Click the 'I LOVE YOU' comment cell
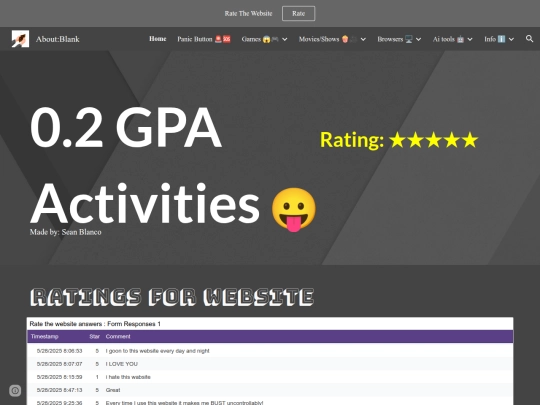 [x=122, y=364]
